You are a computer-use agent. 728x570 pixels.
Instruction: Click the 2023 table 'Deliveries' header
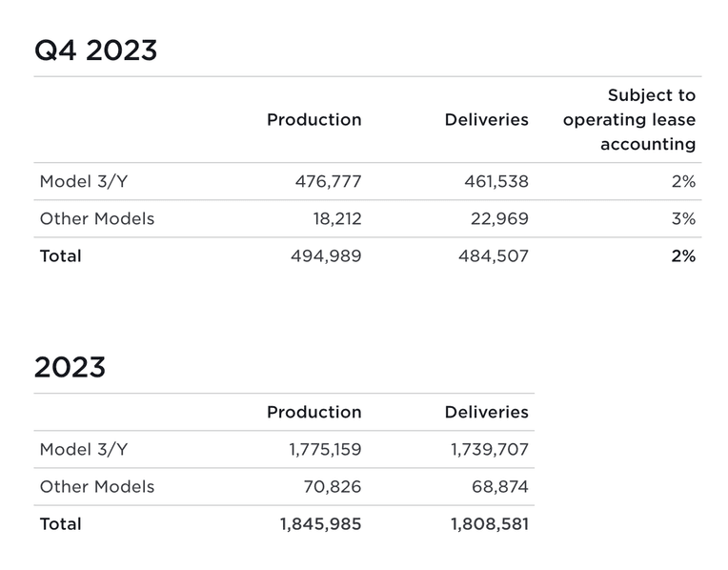[x=487, y=412]
